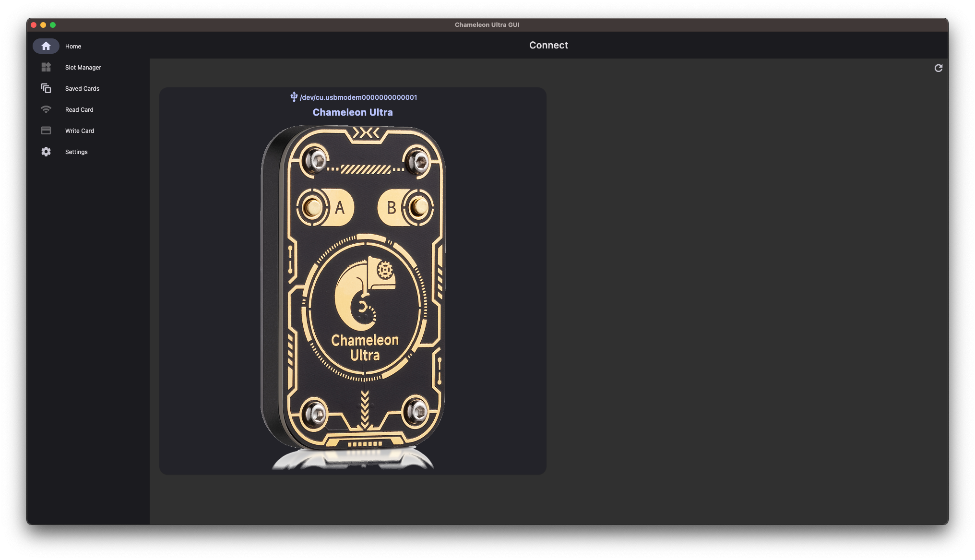Click the refresh icon top right
Image resolution: width=975 pixels, height=560 pixels.
pyautogui.click(x=938, y=68)
